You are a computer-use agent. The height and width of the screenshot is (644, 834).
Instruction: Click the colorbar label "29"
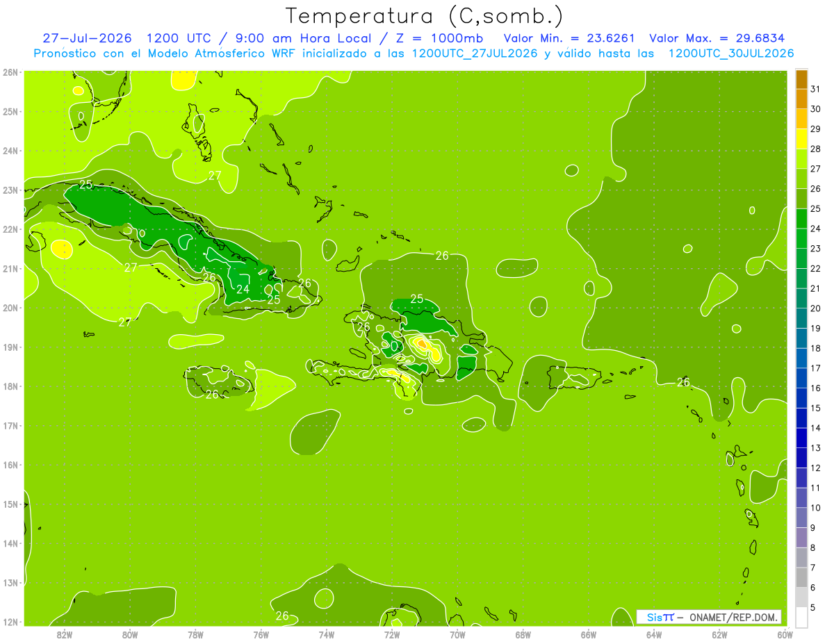[x=815, y=129]
